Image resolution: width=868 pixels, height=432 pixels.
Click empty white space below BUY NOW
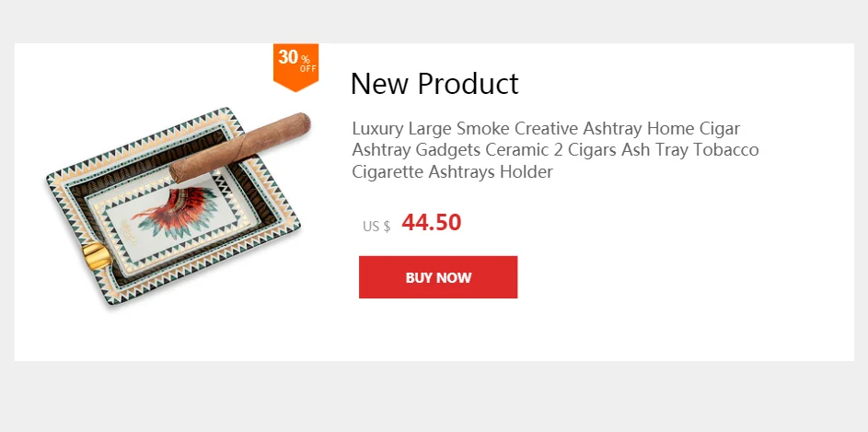pyautogui.click(x=438, y=330)
